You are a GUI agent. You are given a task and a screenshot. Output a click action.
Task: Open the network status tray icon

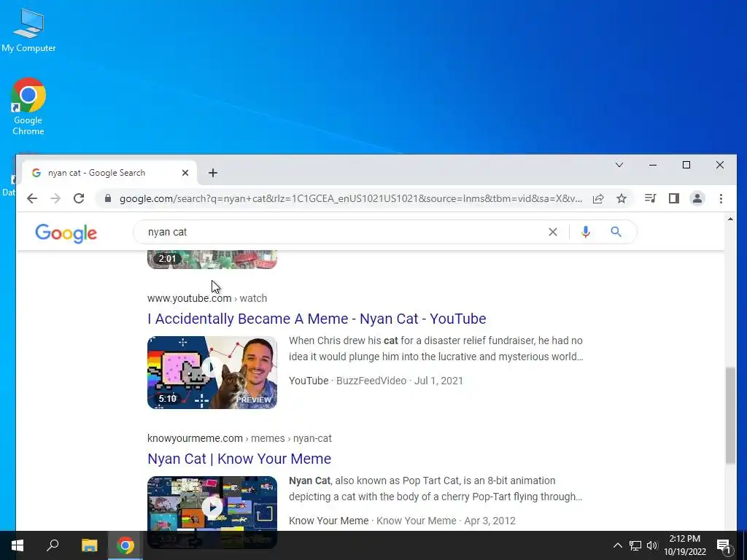click(635, 545)
